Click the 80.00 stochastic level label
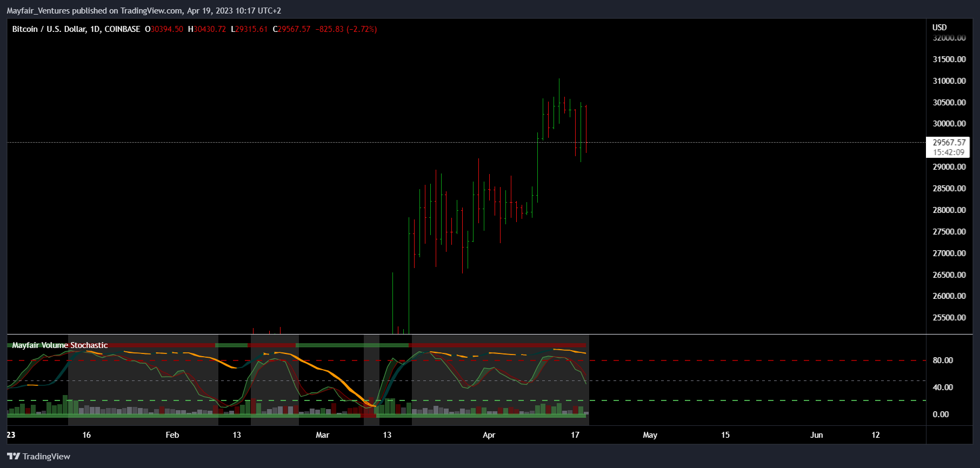Image resolution: width=980 pixels, height=468 pixels. (943, 360)
